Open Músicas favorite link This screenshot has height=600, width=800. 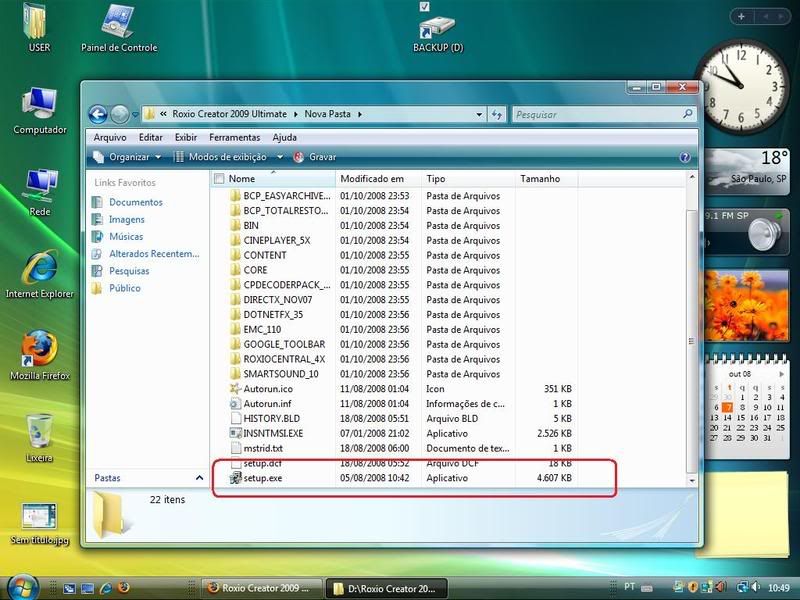[x=126, y=237]
